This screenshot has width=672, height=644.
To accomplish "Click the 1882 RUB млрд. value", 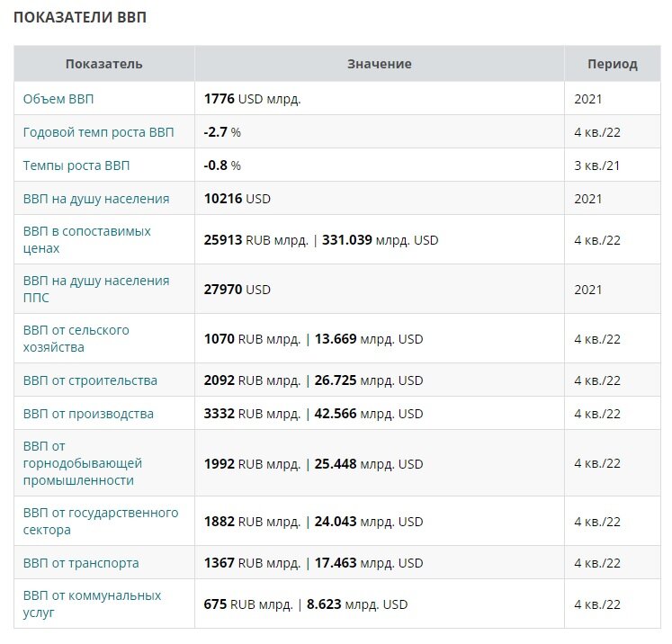I will tap(253, 522).
